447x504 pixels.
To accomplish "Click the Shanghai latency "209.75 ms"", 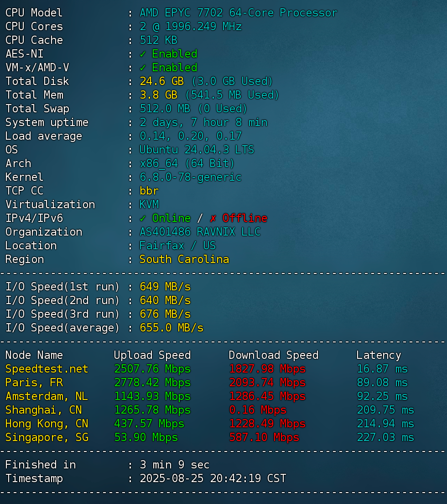I will pos(385,410).
